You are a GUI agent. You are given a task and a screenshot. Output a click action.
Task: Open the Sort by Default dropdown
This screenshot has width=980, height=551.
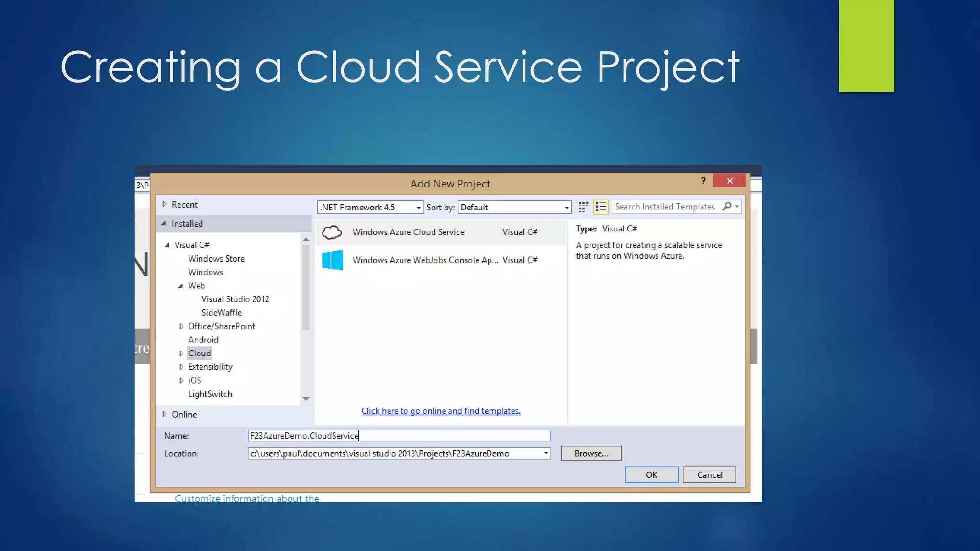(567, 208)
